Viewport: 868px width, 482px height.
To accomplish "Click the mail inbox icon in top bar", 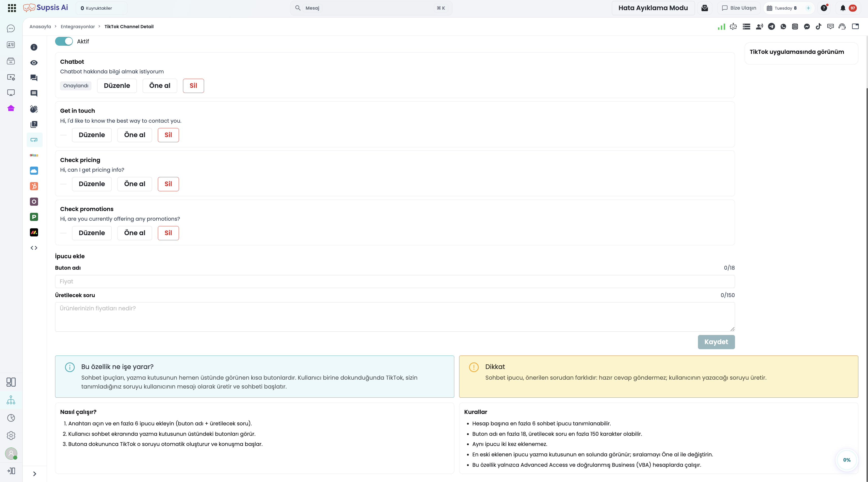I will point(705,8).
